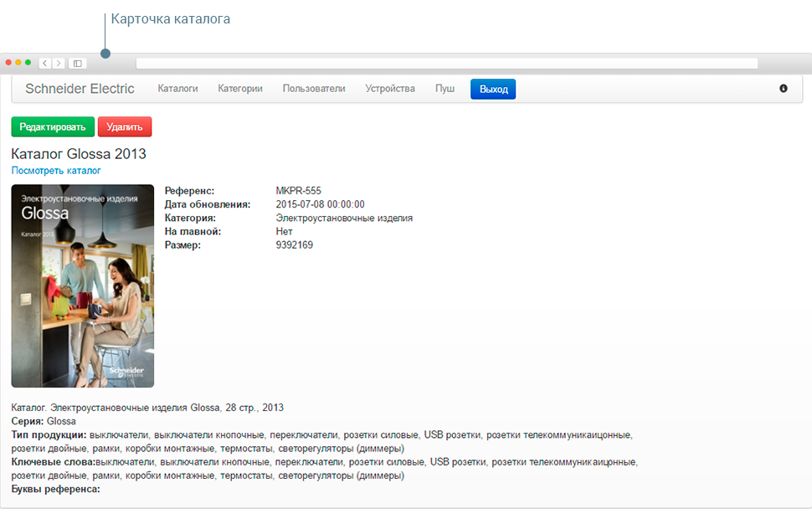The width and height of the screenshot is (812, 519).
Task: Select the update date 2015-07-08 00:00:00
Action: pyautogui.click(x=320, y=204)
